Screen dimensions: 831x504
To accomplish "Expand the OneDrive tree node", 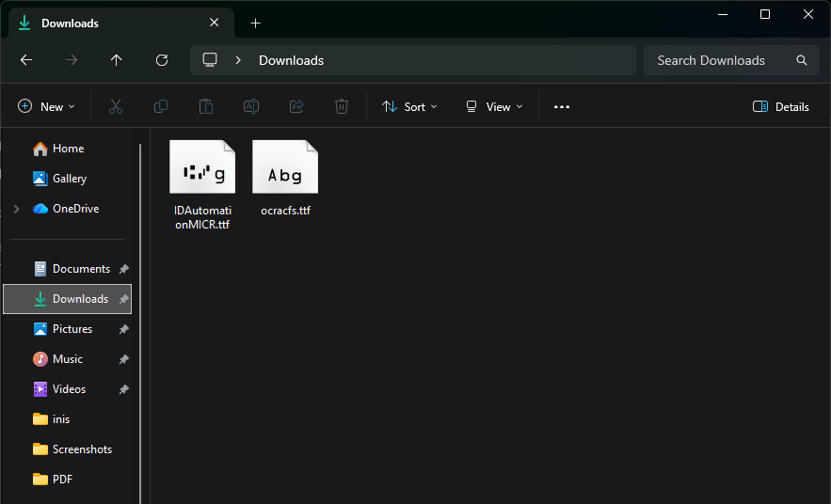I will tap(16, 209).
